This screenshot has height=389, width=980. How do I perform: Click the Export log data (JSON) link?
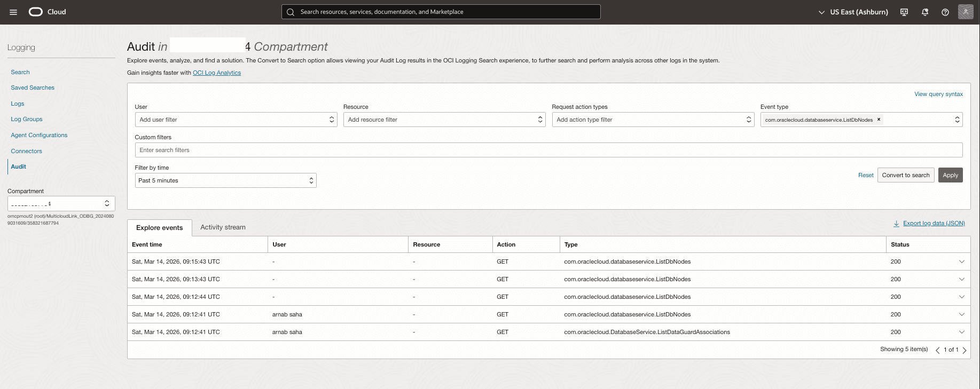(x=934, y=223)
